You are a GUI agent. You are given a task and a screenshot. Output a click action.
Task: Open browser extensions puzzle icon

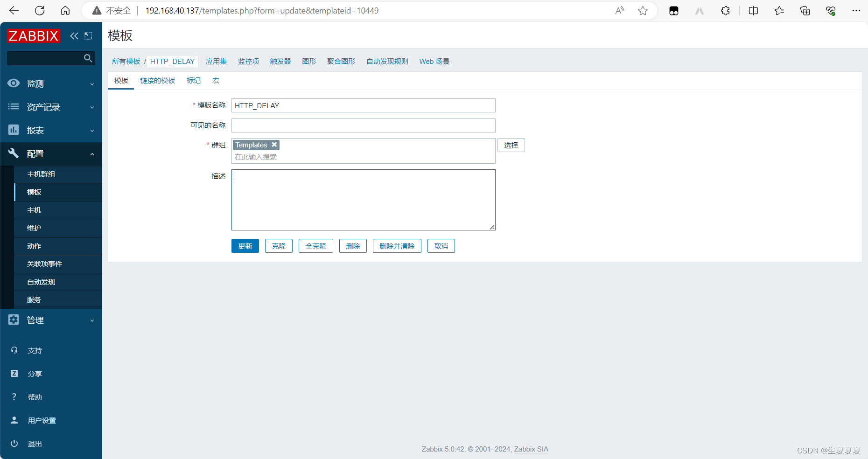coord(725,10)
